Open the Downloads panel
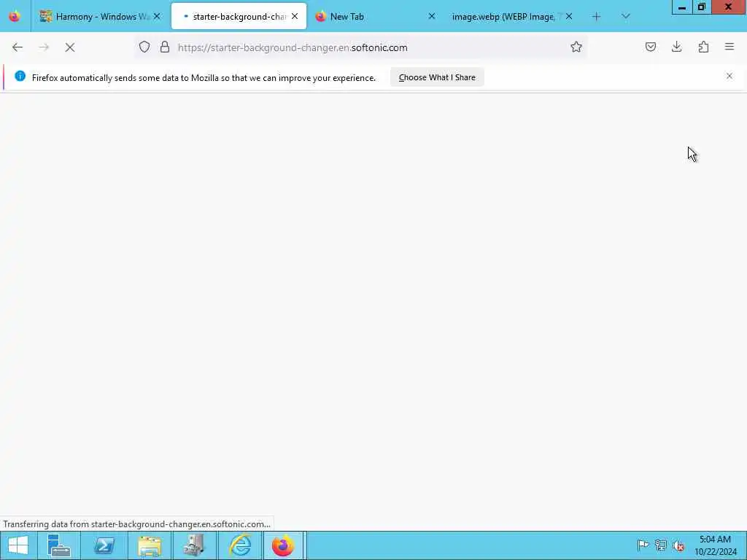Image resolution: width=747 pixels, height=560 pixels. (676, 47)
